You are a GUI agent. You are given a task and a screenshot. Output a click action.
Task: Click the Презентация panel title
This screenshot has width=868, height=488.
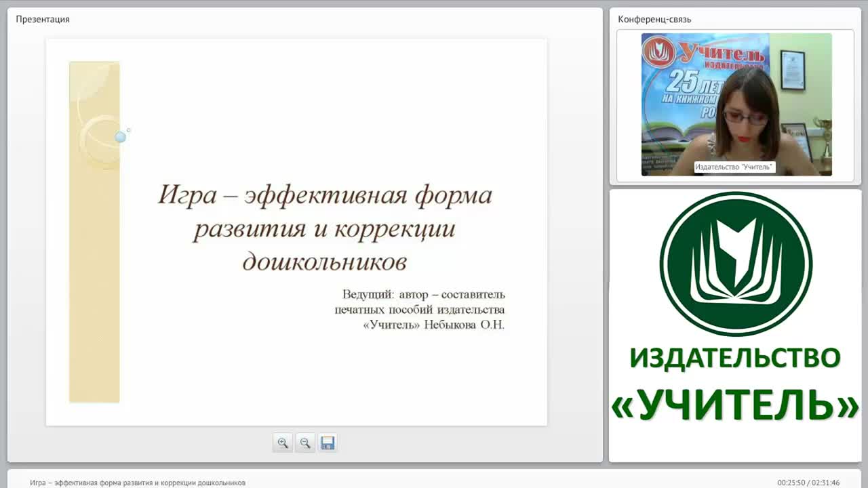[43, 19]
